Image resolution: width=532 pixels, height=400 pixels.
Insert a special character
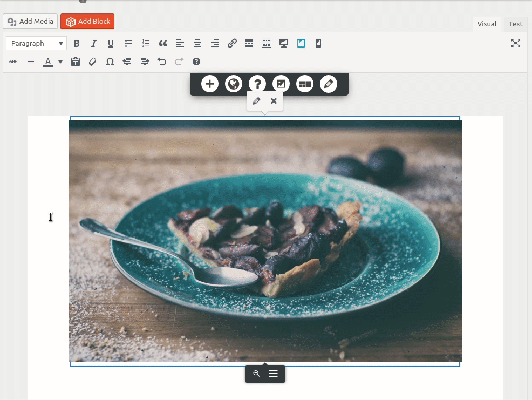click(110, 62)
